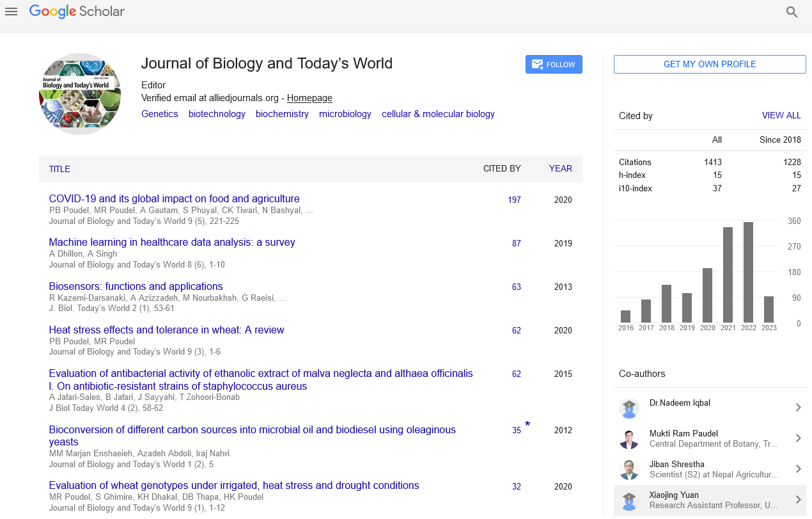This screenshot has height=519, width=812.
Task: Expand the Jiban Shrestha chevron arrow
Action: 798,469
